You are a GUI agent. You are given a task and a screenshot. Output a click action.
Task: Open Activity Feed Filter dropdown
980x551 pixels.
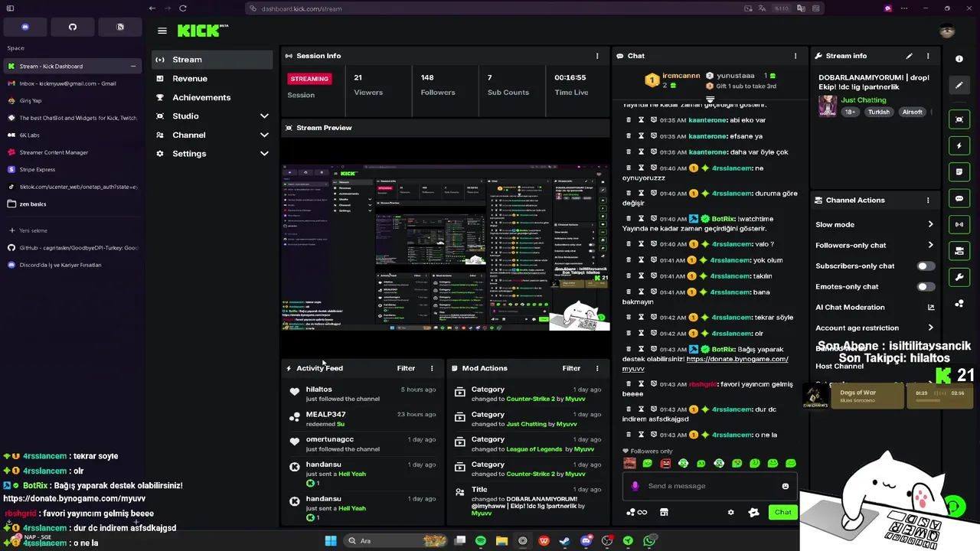406,368
